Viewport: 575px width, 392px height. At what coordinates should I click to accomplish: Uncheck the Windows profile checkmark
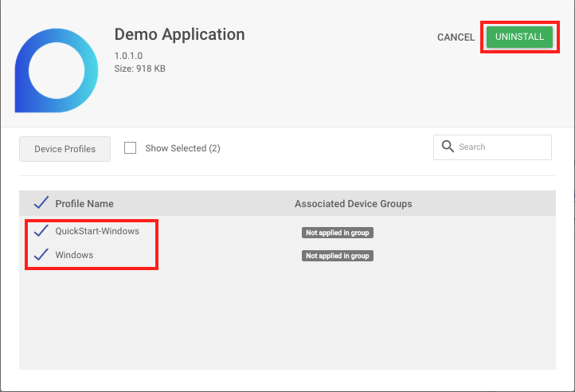pyautogui.click(x=41, y=254)
